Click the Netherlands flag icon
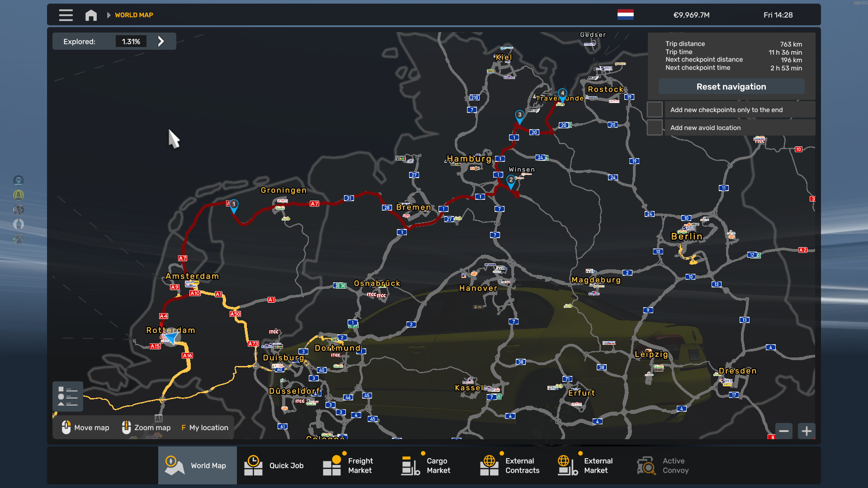868x488 pixels. tap(625, 14)
